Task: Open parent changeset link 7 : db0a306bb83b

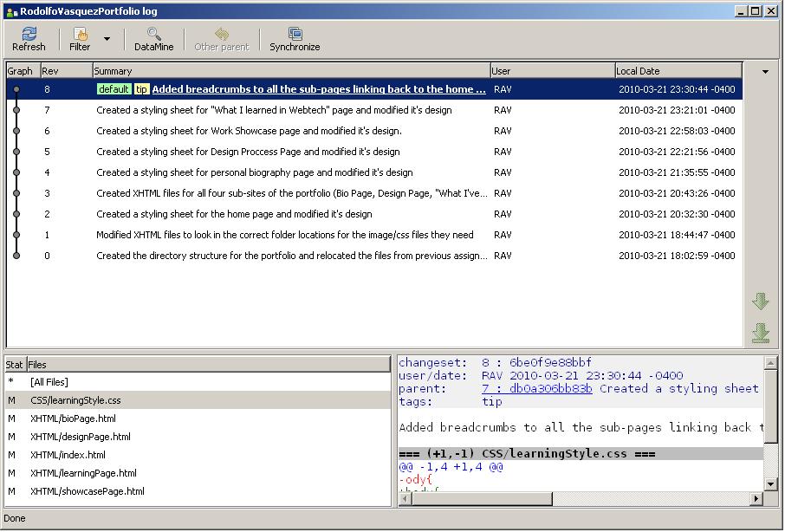Action: pyautogui.click(x=536, y=388)
